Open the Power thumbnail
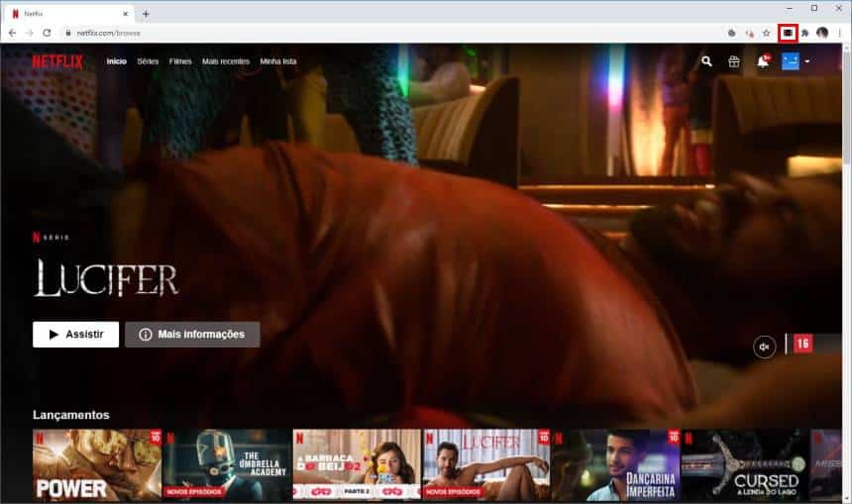Viewport: 852px width, 504px height. [97, 465]
